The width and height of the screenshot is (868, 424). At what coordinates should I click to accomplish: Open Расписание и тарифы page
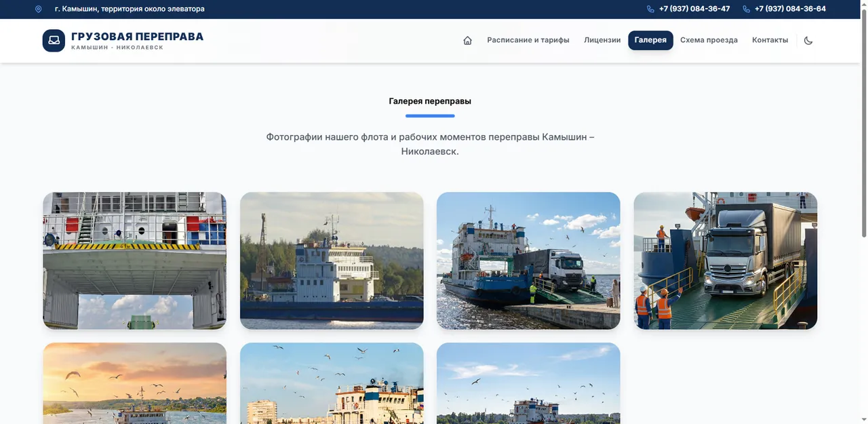click(528, 40)
